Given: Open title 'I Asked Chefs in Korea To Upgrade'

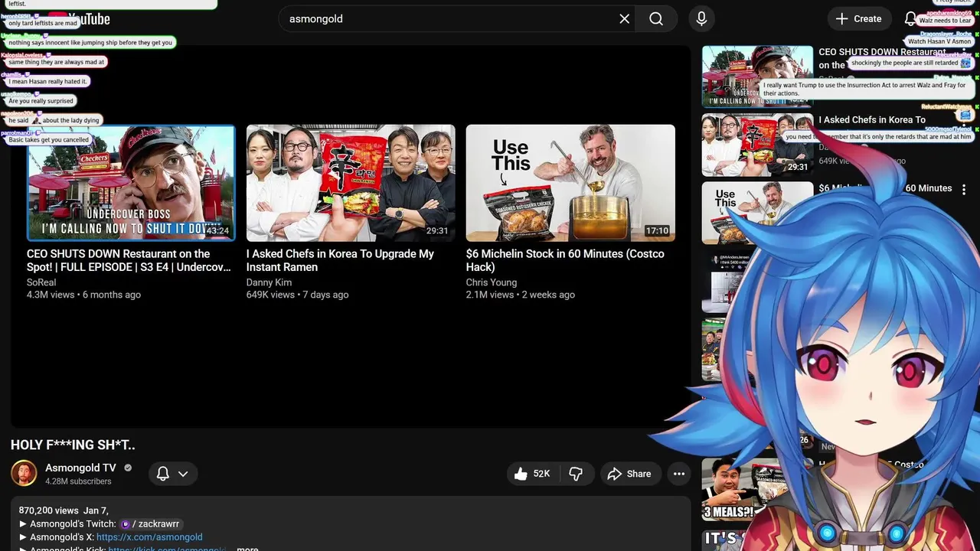Looking at the screenshot, I should click(340, 260).
